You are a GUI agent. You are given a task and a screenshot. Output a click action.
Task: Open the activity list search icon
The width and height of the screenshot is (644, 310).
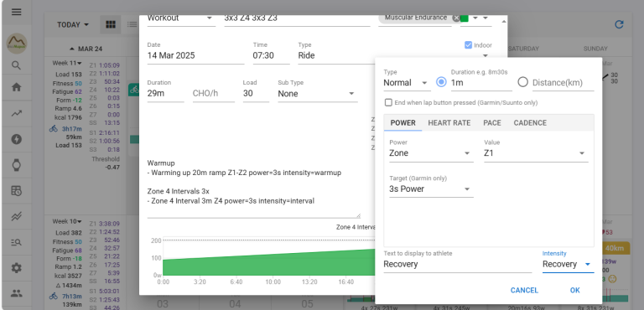pos(17,242)
